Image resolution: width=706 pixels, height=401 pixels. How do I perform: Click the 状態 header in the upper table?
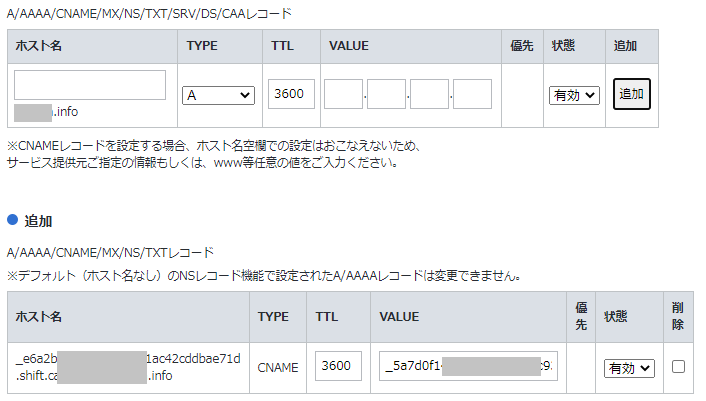click(563, 45)
